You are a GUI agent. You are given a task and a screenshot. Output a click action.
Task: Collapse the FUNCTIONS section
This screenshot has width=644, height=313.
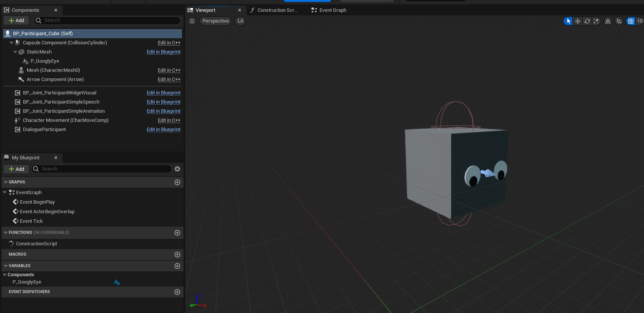pos(6,233)
